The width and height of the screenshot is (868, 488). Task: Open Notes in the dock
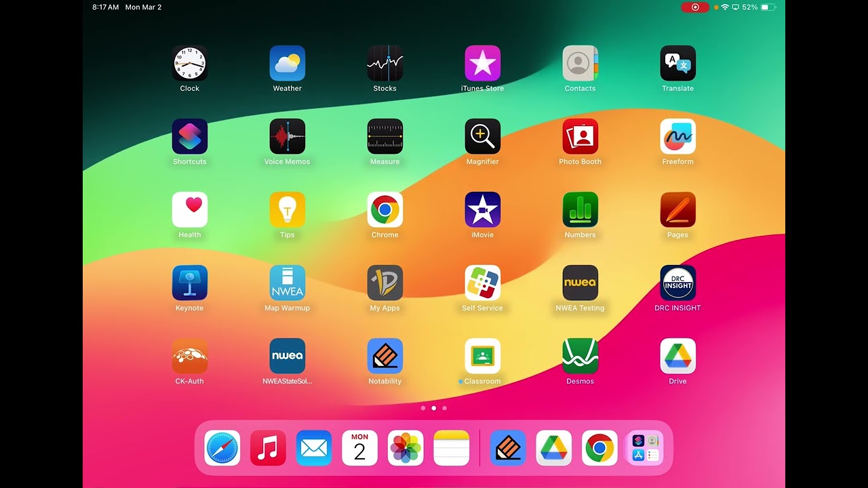tap(452, 448)
